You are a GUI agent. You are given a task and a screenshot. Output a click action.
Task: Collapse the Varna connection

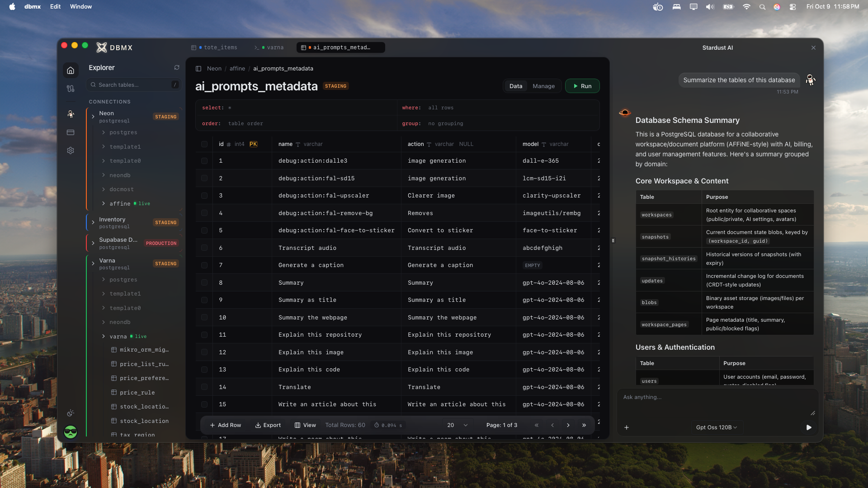pos(93,263)
